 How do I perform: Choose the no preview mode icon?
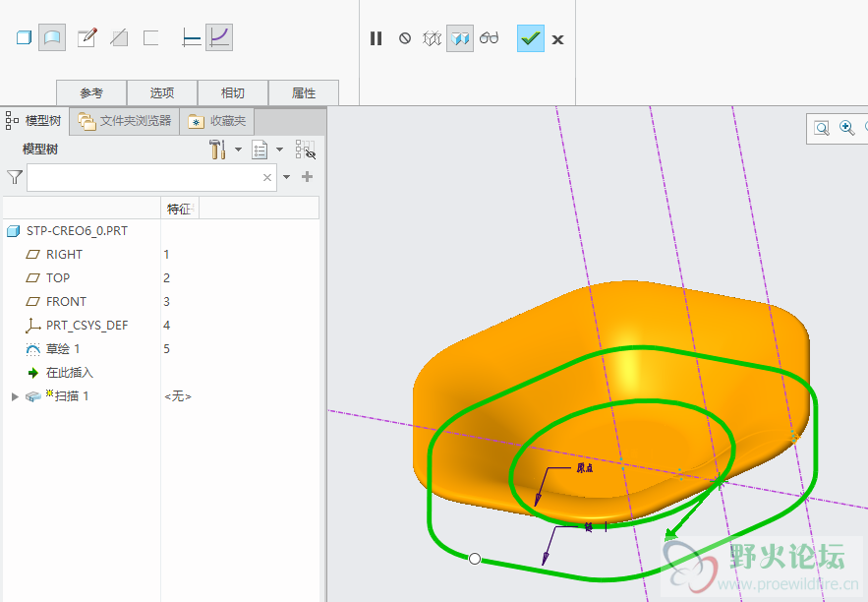click(x=405, y=38)
